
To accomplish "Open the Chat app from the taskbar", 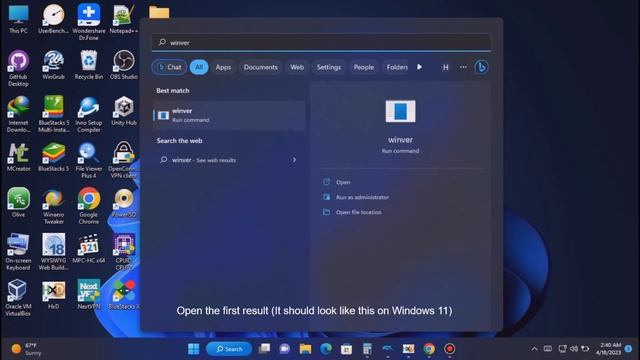I will pyautogui.click(x=284, y=349).
